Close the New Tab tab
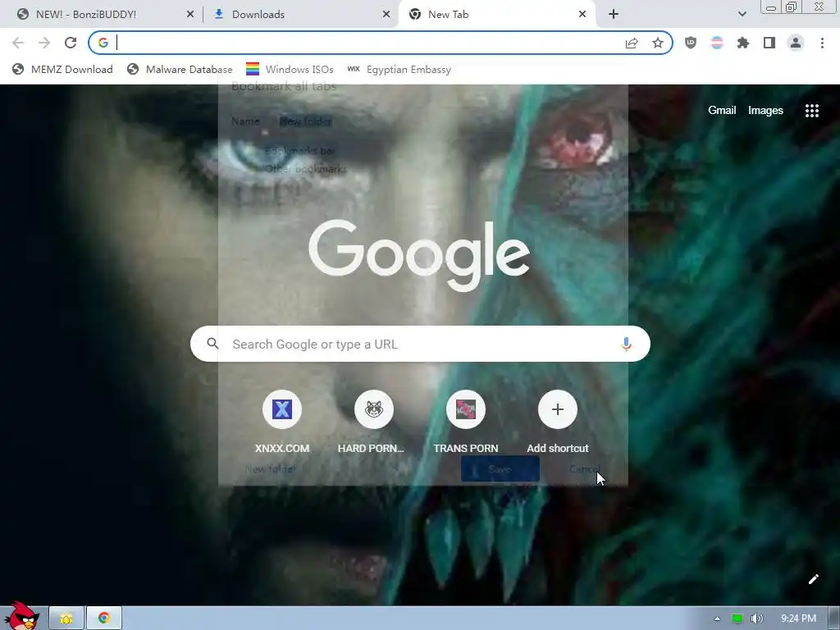Image resolution: width=840 pixels, height=630 pixels. pyautogui.click(x=582, y=15)
